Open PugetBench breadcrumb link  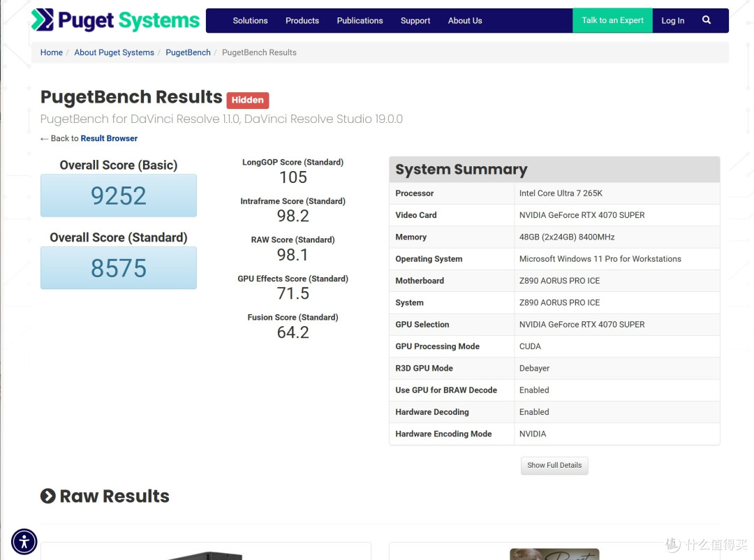click(x=188, y=52)
